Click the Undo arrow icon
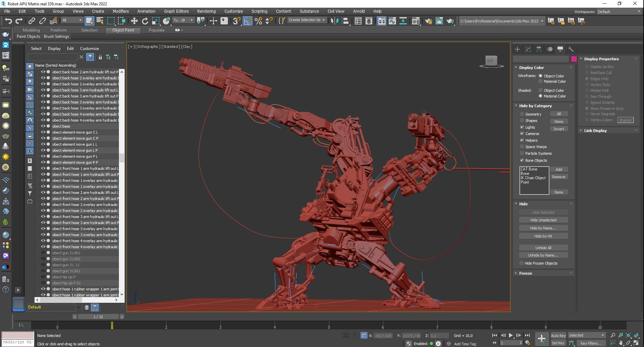 click(8, 21)
